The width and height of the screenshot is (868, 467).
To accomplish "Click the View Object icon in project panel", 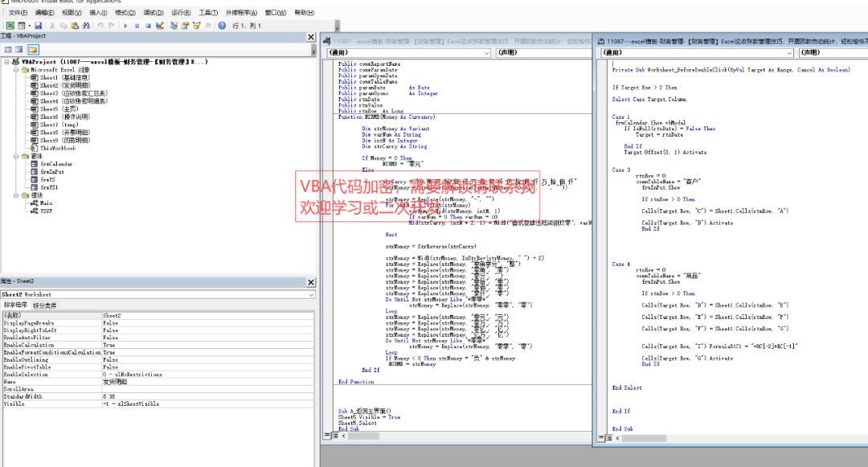I will coord(19,50).
